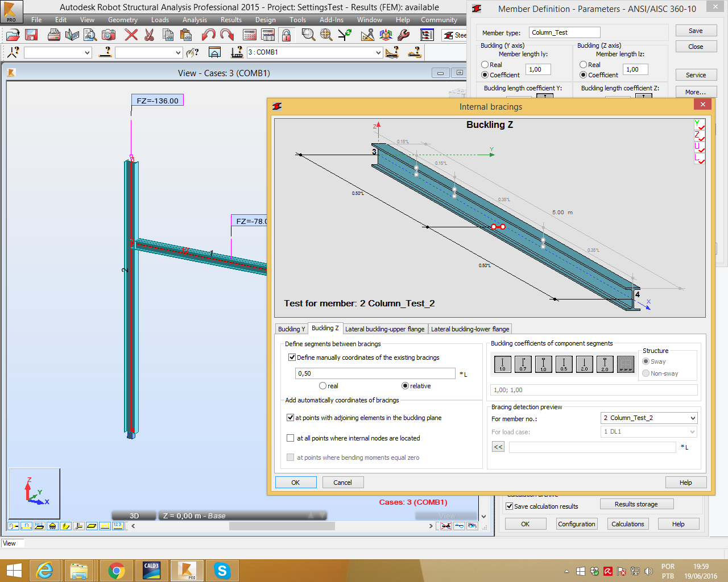Open the Results menu
728x582 pixels.
point(231,20)
